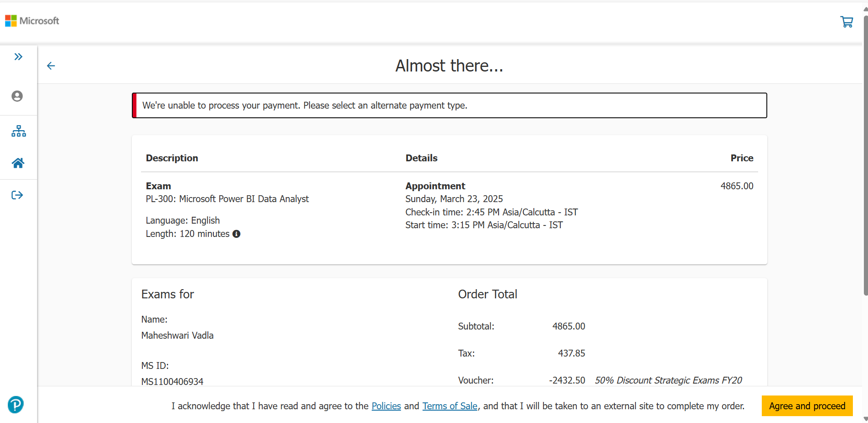
Task: Click the Price column header
Action: click(x=742, y=158)
